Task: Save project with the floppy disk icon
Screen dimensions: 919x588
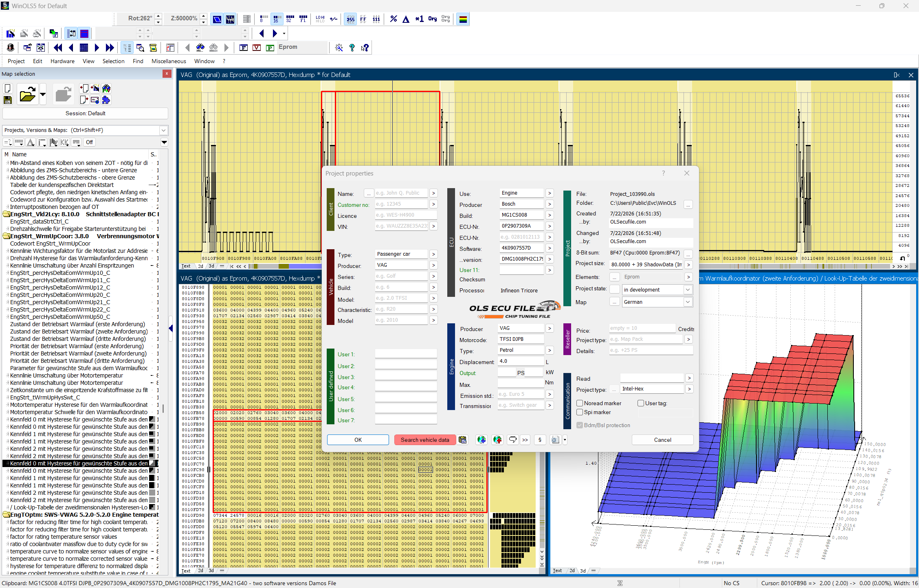Action: [8, 100]
